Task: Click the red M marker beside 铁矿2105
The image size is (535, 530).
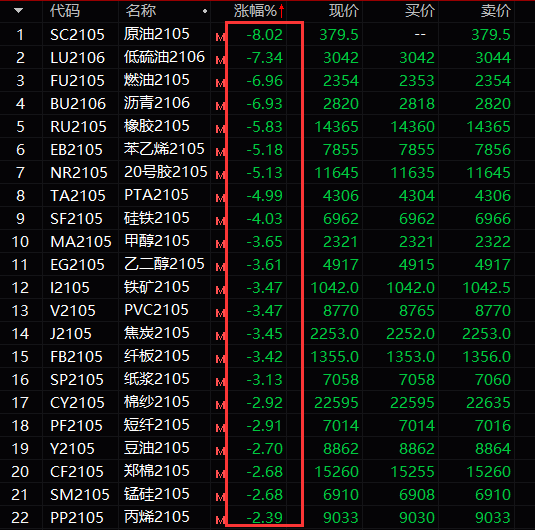Action: (x=220, y=290)
